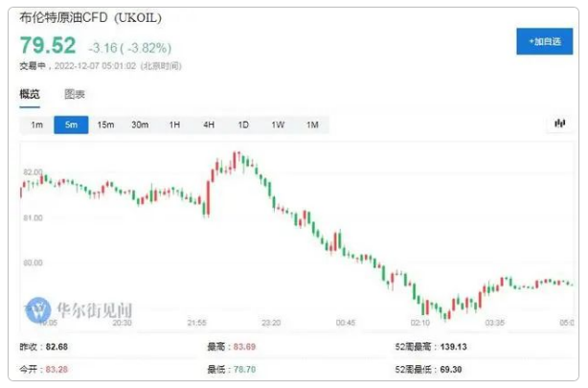The image size is (588, 388).
Task: Click the current price 79.52
Action: 48,45
